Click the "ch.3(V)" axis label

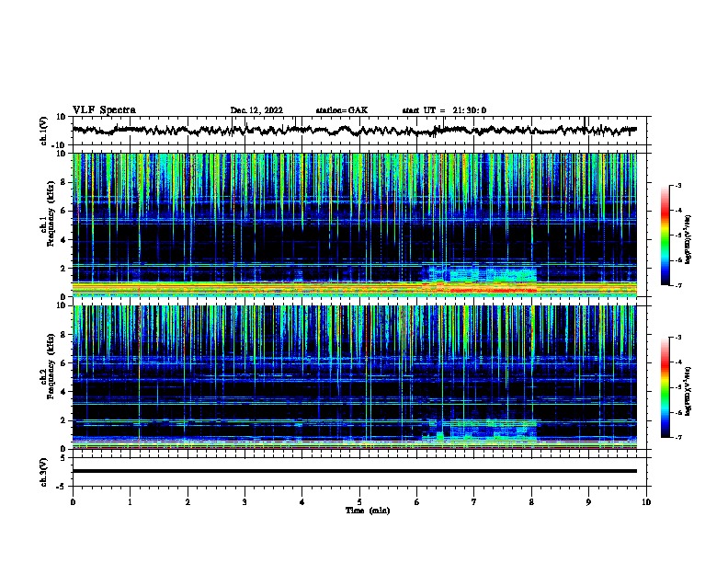[x=43, y=472]
